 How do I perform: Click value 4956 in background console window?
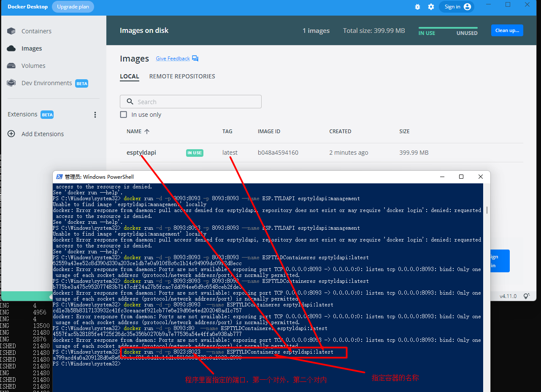coord(40,312)
